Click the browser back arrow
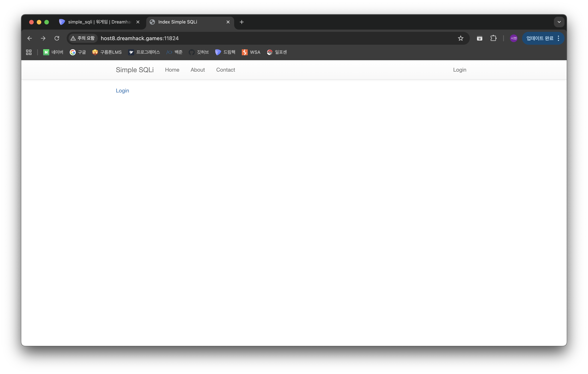This screenshot has width=588, height=374. click(x=30, y=38)
